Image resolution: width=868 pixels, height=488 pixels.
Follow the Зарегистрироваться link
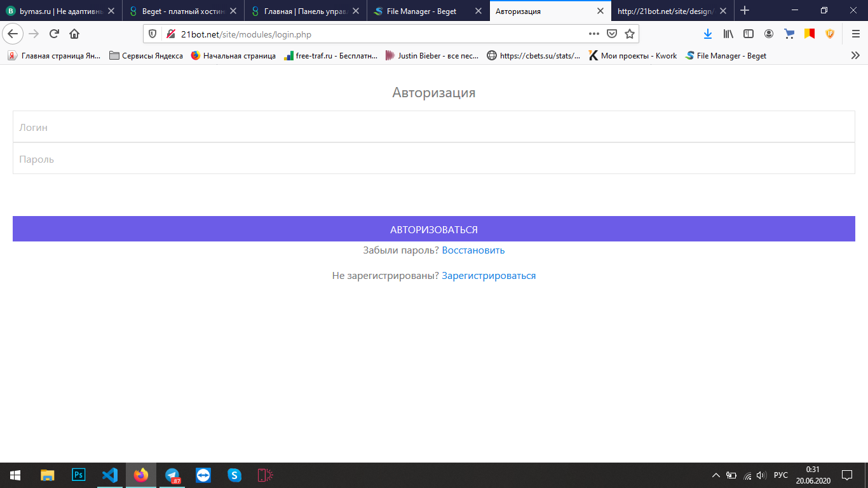(489, 276)
